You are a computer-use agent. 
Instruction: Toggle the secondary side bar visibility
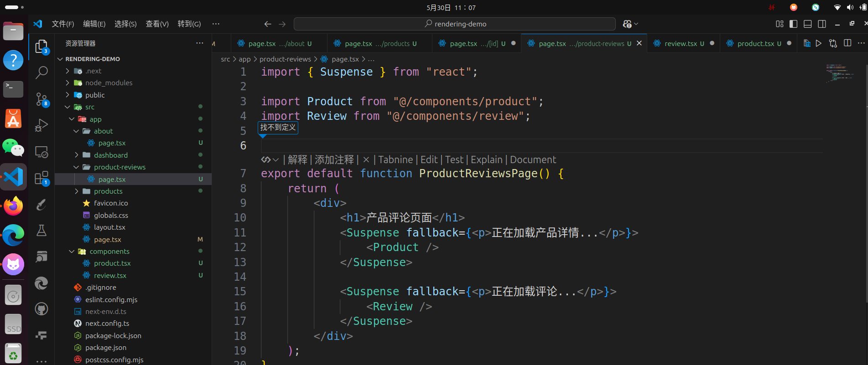pos(822,24)
